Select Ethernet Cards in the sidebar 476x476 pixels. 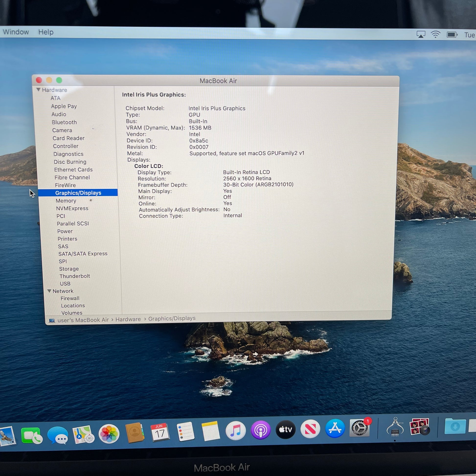pos(73,170)
